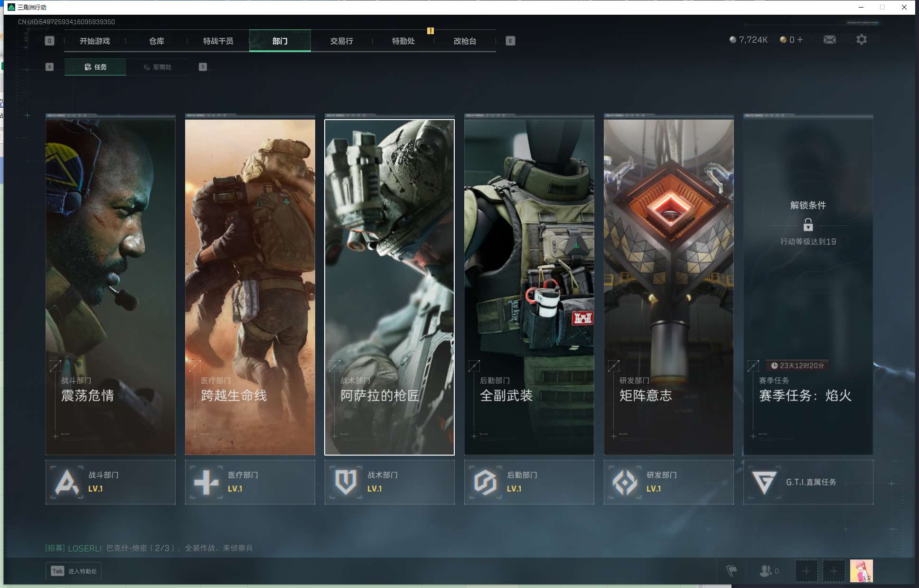Go to the 交易行 tab
Screen dimensions: 919x588
pyautogui.click(x=342, y=41)
